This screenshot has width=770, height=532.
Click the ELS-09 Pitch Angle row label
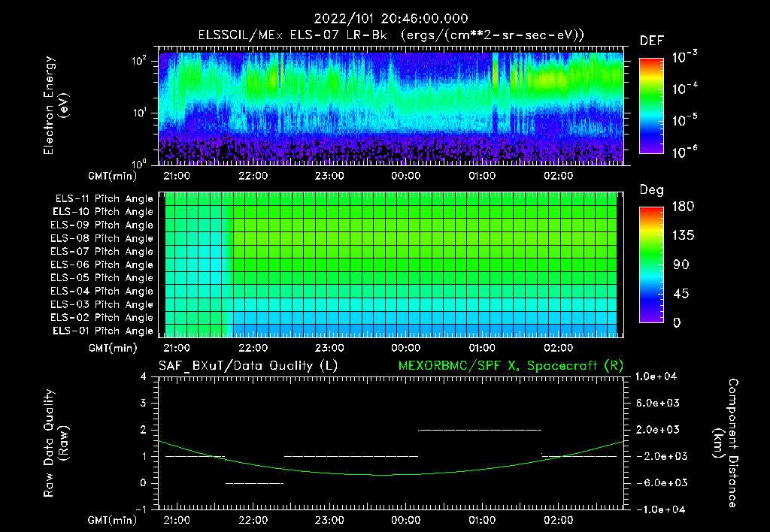pos(102,225)
